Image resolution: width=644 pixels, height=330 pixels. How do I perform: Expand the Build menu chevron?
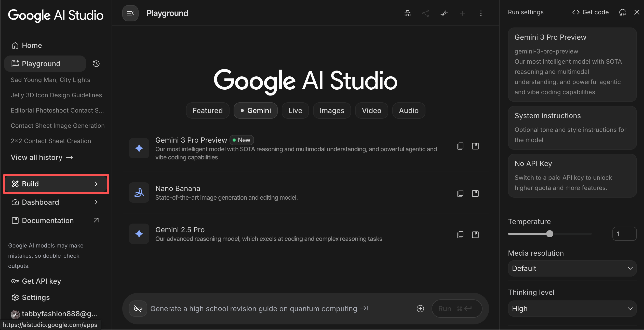click(x=96, y=184)
